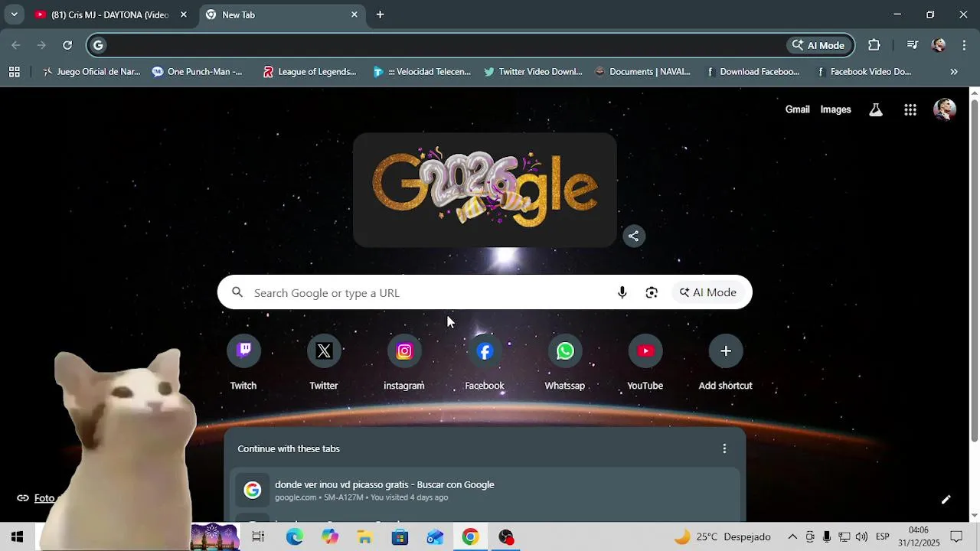Screen dimensions: 980x551
Task: Open a new browser tab with plus button
Action: pos(380,15)
